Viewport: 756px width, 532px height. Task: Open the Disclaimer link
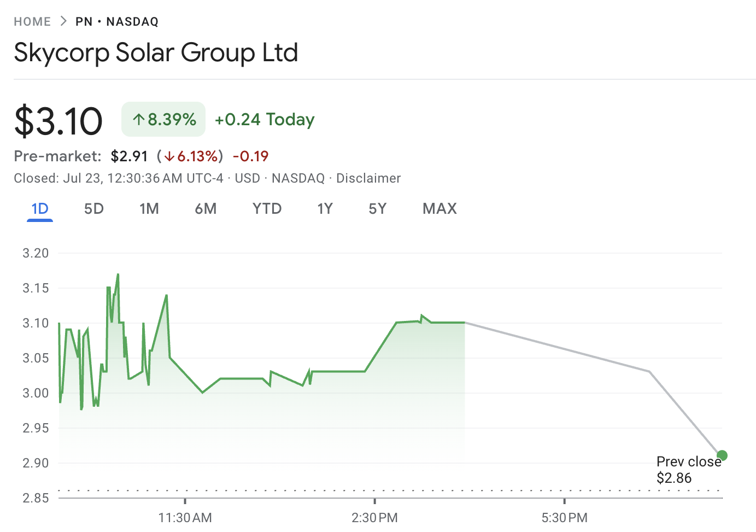point(368,178)
